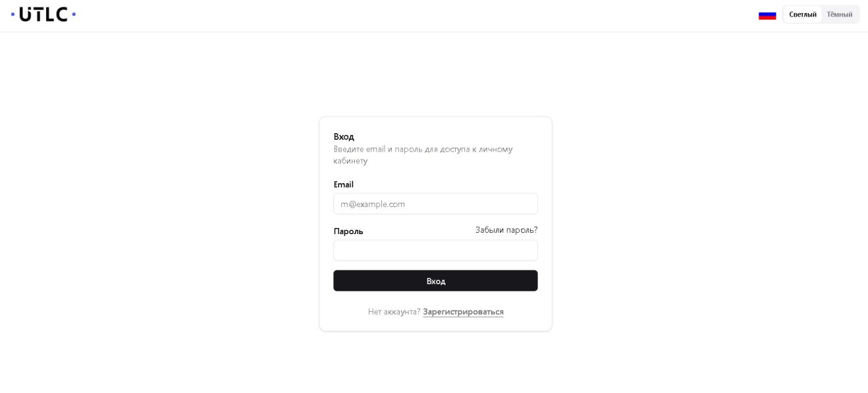The image size is (868, 393).
Task: Switch to the Светлый light theme
Action: click(802, 15)
